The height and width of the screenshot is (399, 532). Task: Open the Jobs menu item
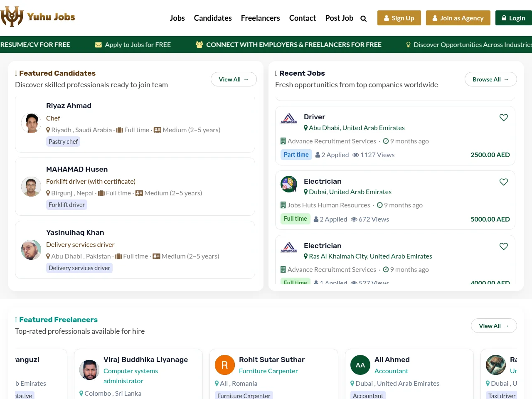click(x=177, y=18)
